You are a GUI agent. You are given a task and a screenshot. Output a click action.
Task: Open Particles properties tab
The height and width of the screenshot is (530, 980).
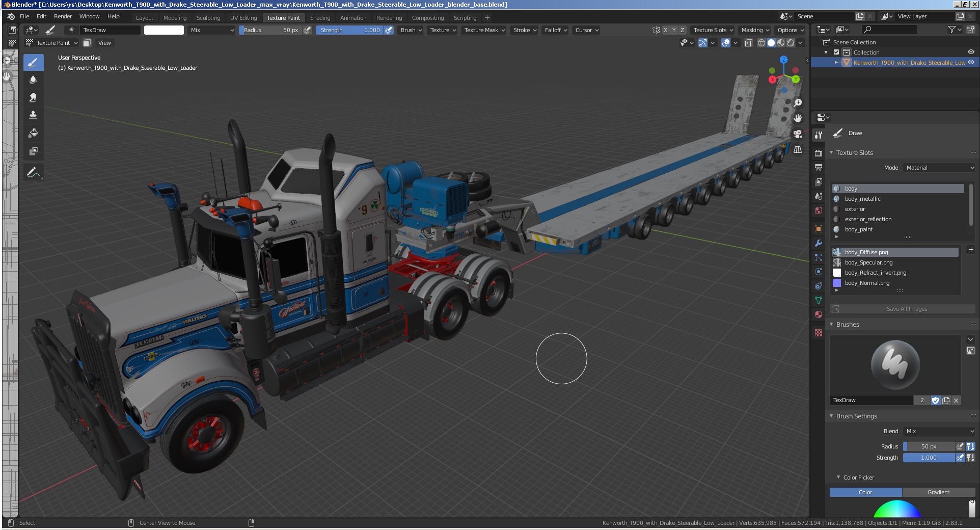[819, 257]
